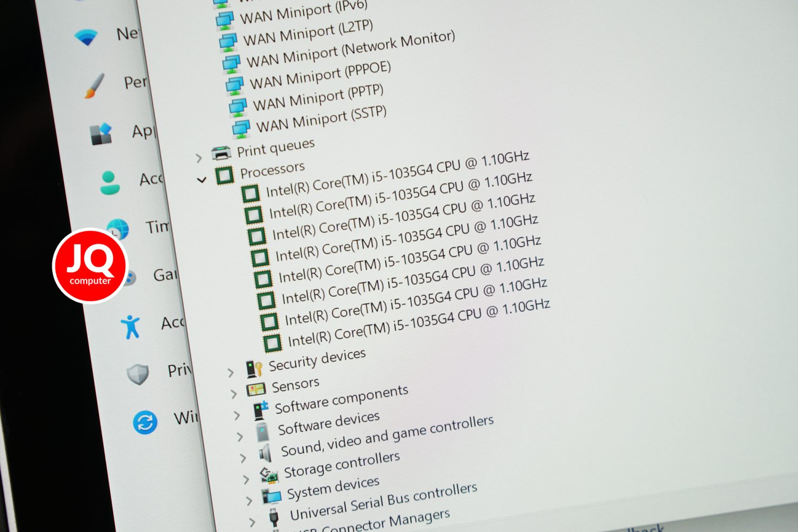
Task: Open Time & language via the globe clock icon
Action: (x=118, y=229)
